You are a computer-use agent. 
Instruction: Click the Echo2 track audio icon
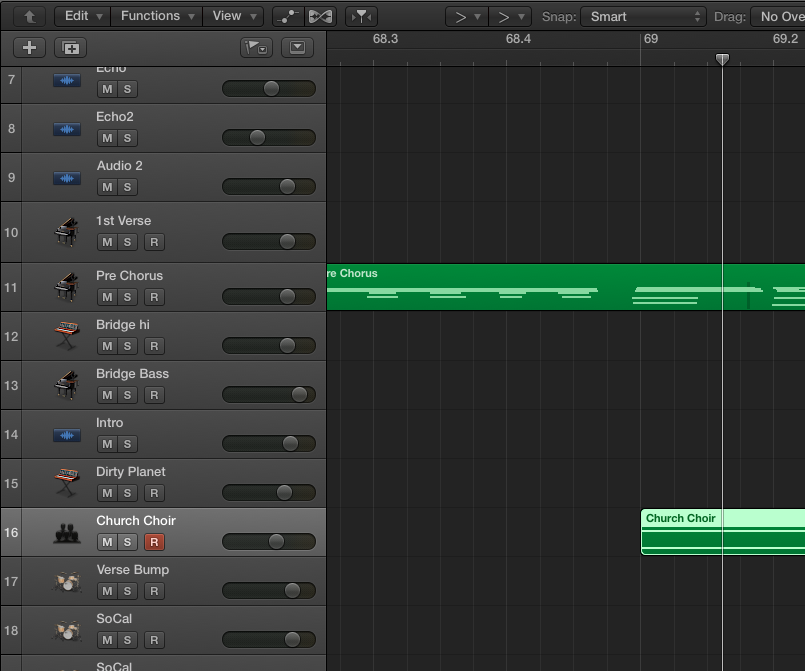pos(67,129)
